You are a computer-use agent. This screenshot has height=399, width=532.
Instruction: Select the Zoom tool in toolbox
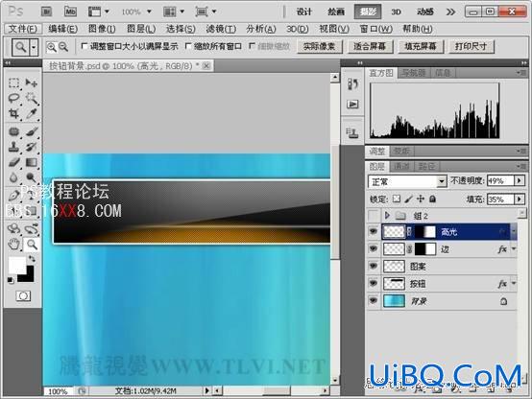32,244
